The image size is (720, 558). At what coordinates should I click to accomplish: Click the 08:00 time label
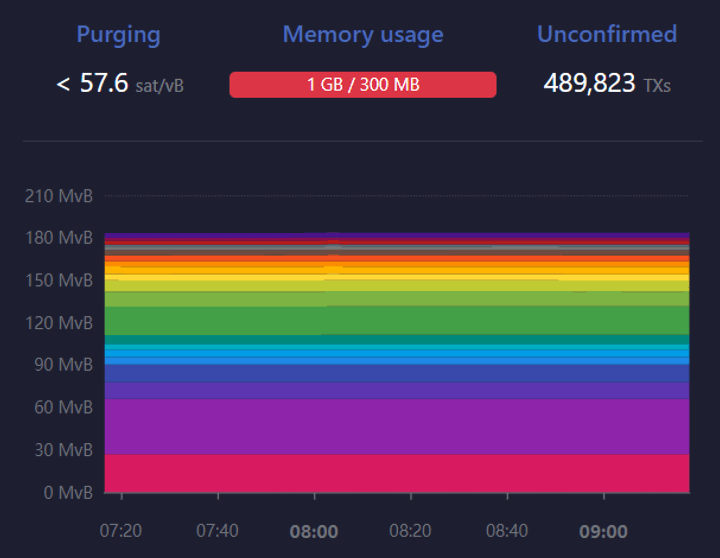tap(314, 532)
